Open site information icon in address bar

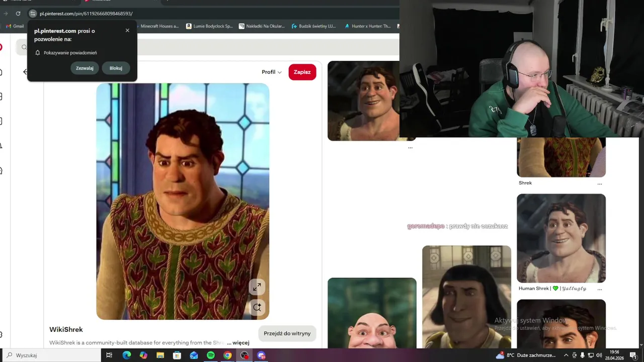pyautogui.click(x=33, y=14)
